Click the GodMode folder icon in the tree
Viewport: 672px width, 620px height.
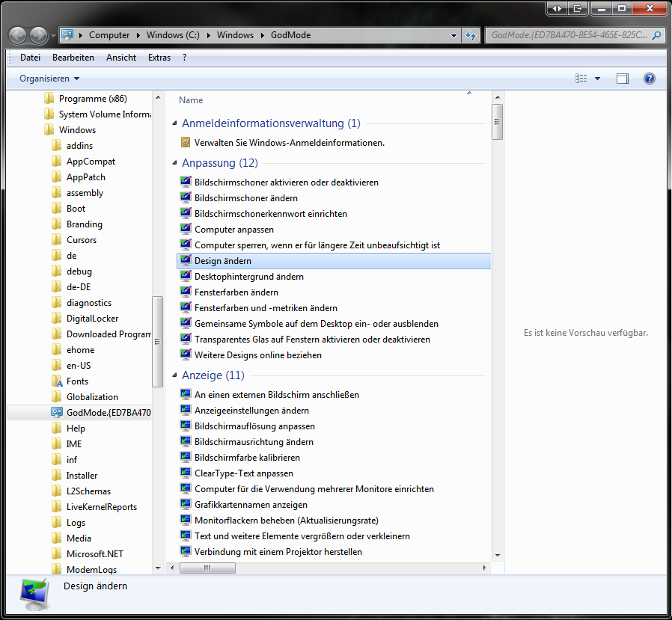[57, 412]
